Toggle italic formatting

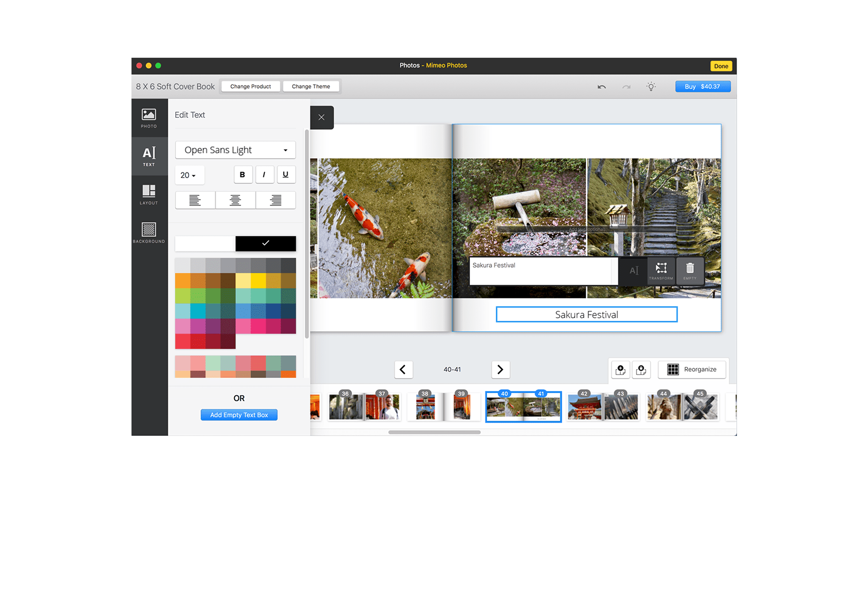pos(264,175)
